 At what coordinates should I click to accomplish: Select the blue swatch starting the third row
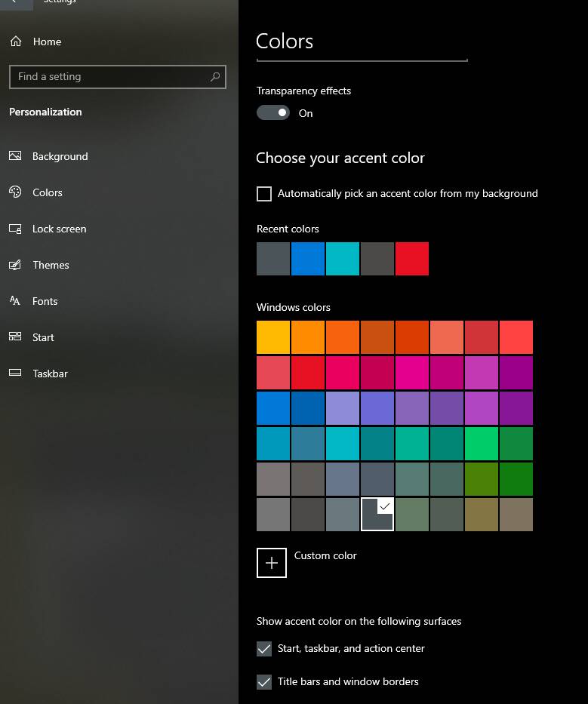(273, 408)
